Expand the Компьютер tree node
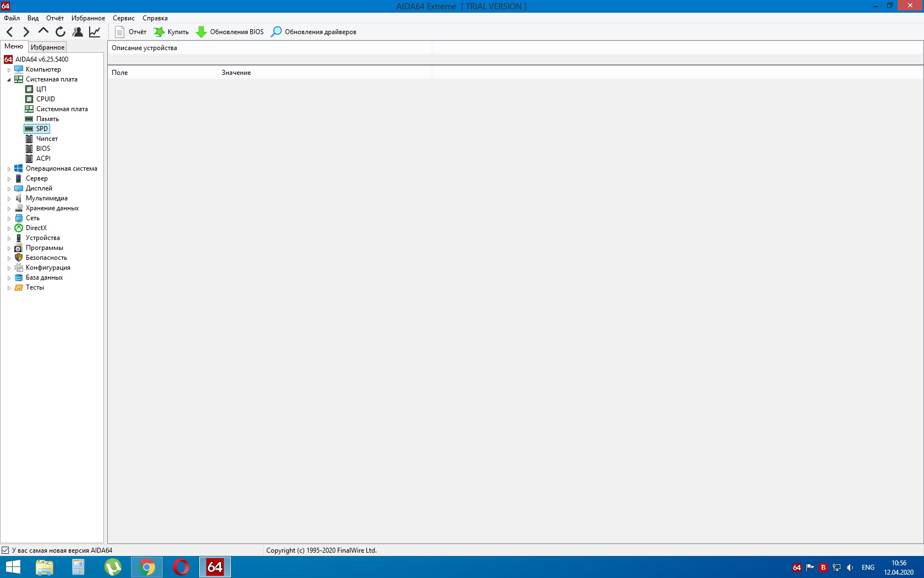The image size is (924, 578). [9, 70]
